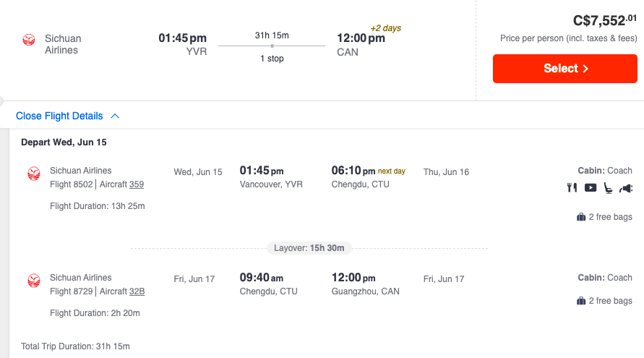Click the next day arrival label
The image size is (644, 358).
[392, 171]
